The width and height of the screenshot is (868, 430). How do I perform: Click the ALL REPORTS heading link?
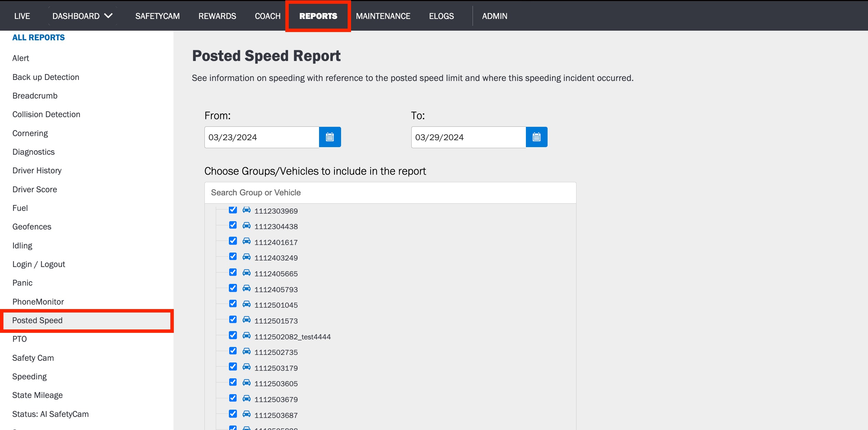tap(39, 38)
